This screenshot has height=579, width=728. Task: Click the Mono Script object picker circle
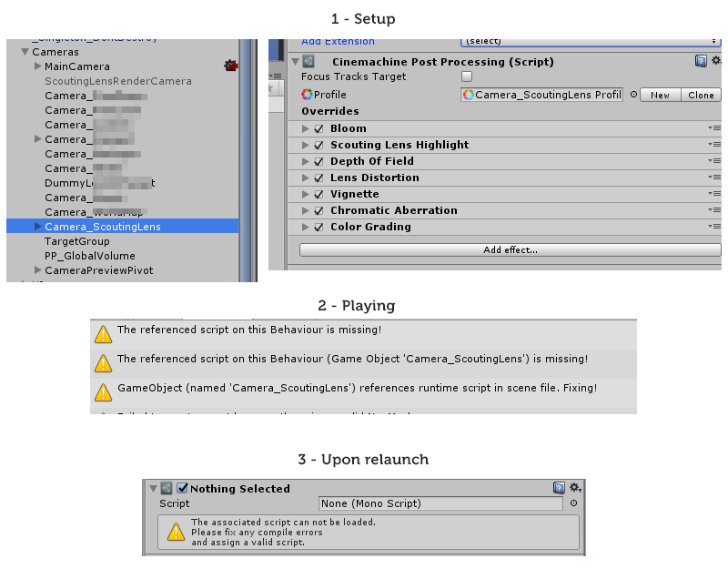(573, 503)
